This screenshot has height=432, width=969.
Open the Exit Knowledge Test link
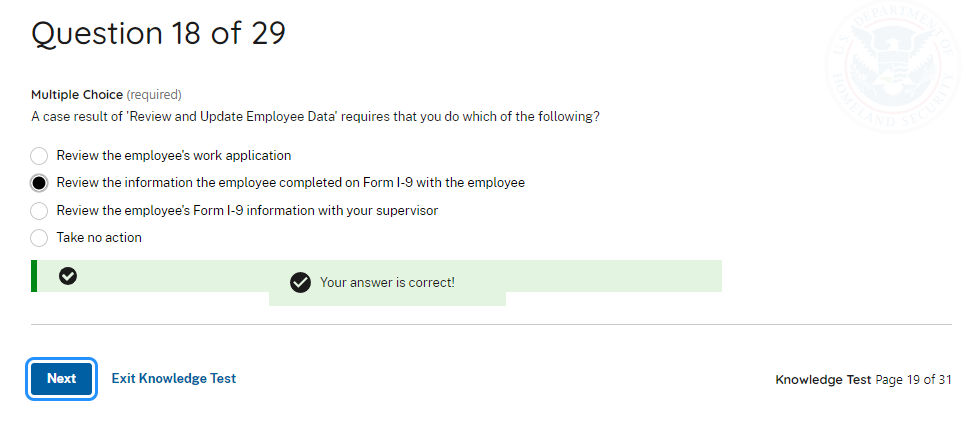click(x=174, y=378)
